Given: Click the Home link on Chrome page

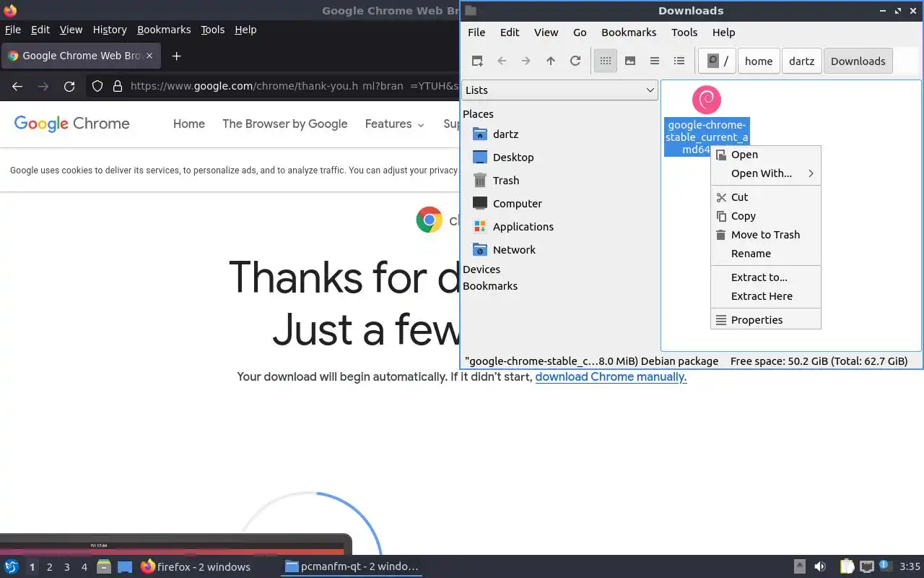Looking at the screenshot, I should 189,124.
